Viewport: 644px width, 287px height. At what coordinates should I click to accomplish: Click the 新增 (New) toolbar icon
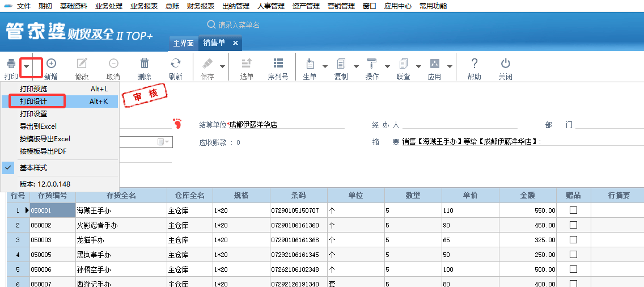pos(51,64)
